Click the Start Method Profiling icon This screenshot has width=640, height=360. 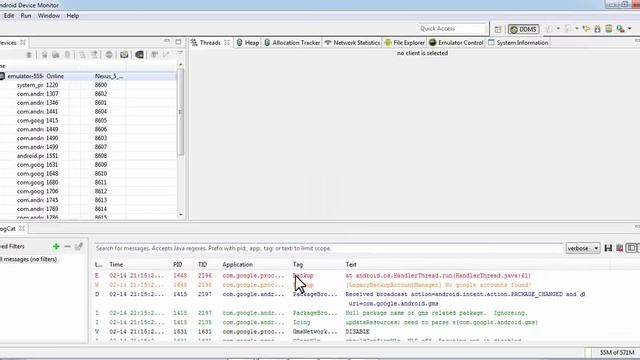pyautogui.click(x=94, y=55)
